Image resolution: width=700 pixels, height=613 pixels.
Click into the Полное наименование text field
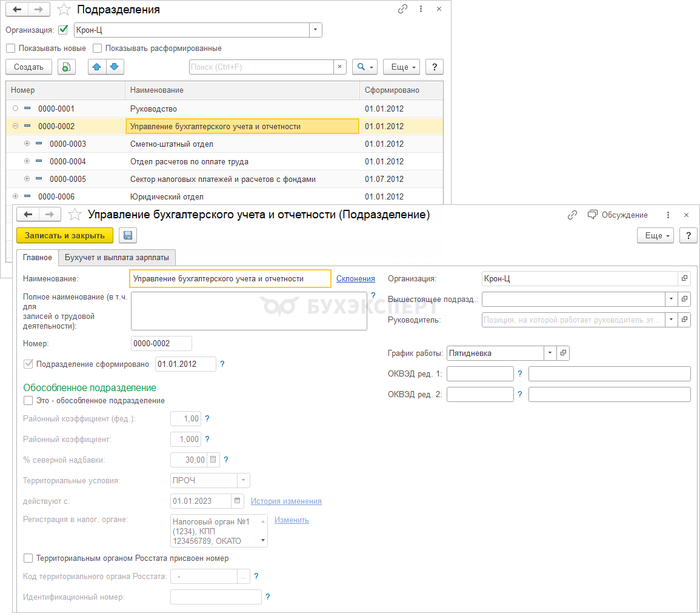point(248,310)
